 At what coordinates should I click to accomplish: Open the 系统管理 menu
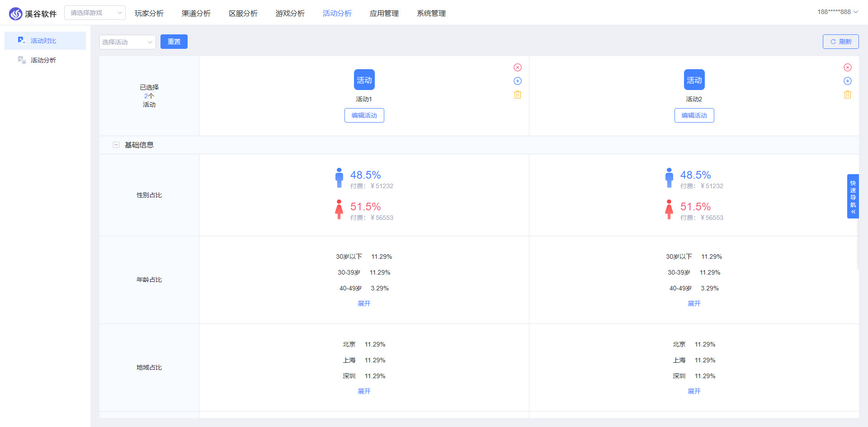431,14
